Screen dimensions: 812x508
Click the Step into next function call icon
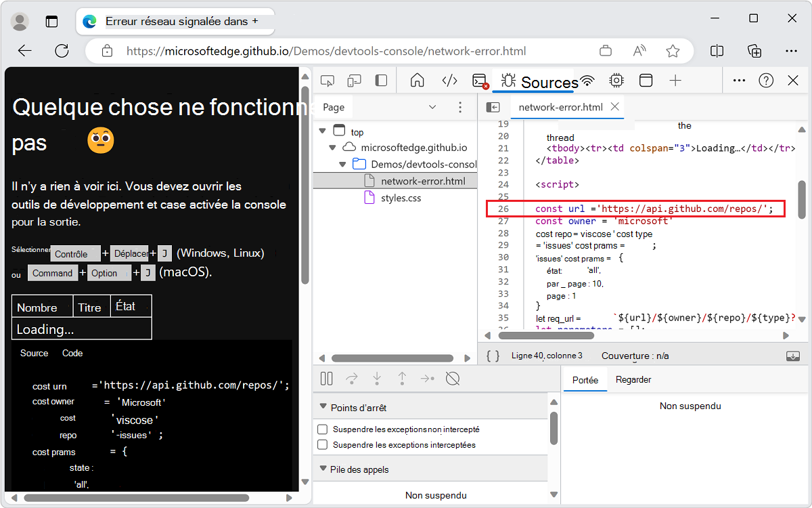click(377, 379)
